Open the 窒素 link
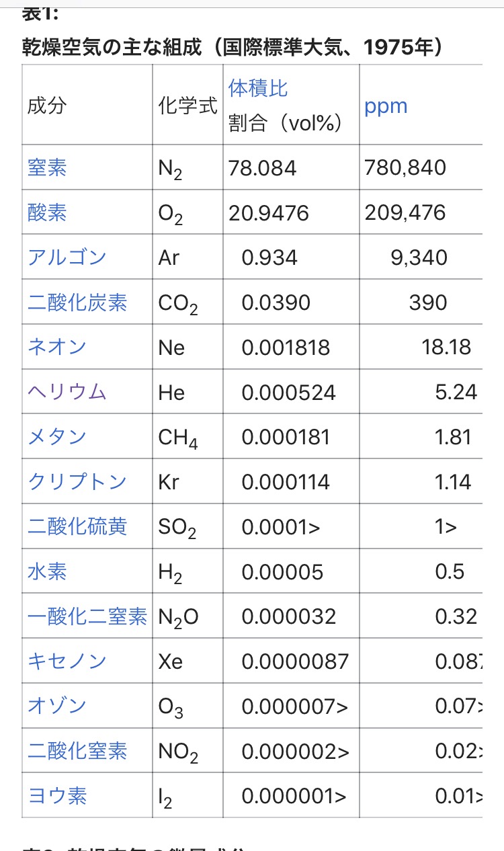Viewport: 504px width, 851px height. (x=47, y=167)
